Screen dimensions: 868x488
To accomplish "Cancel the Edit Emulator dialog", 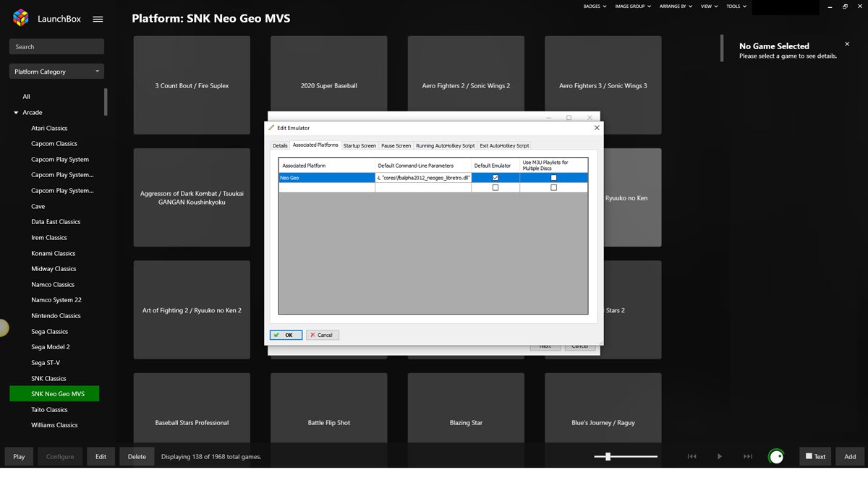I will pyautogui.click(x=323, y=335).
